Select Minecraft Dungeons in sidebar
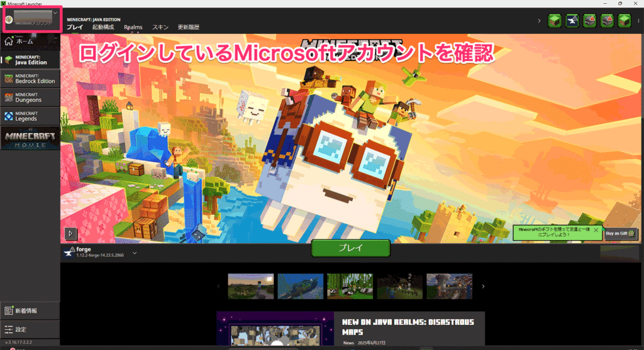644x350 pixels. click(30, 97)
